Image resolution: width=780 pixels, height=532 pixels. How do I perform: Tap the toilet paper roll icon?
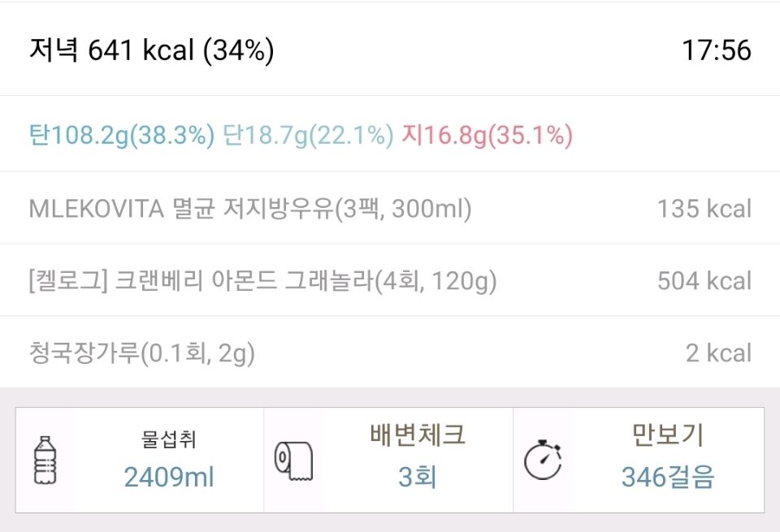coord(293,461)
